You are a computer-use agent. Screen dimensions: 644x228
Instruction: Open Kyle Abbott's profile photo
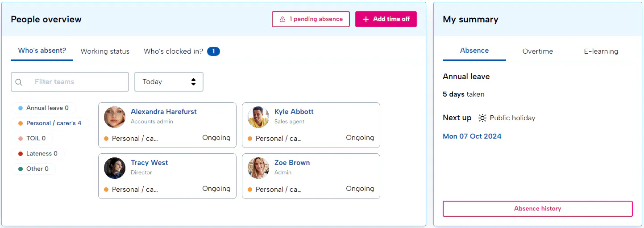coord(258,117)
